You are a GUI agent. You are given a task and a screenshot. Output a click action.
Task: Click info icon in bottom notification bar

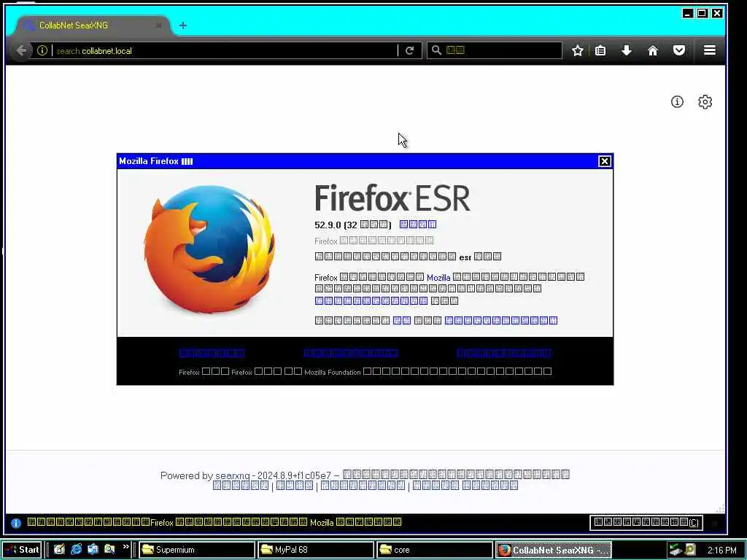click(16, 523)
